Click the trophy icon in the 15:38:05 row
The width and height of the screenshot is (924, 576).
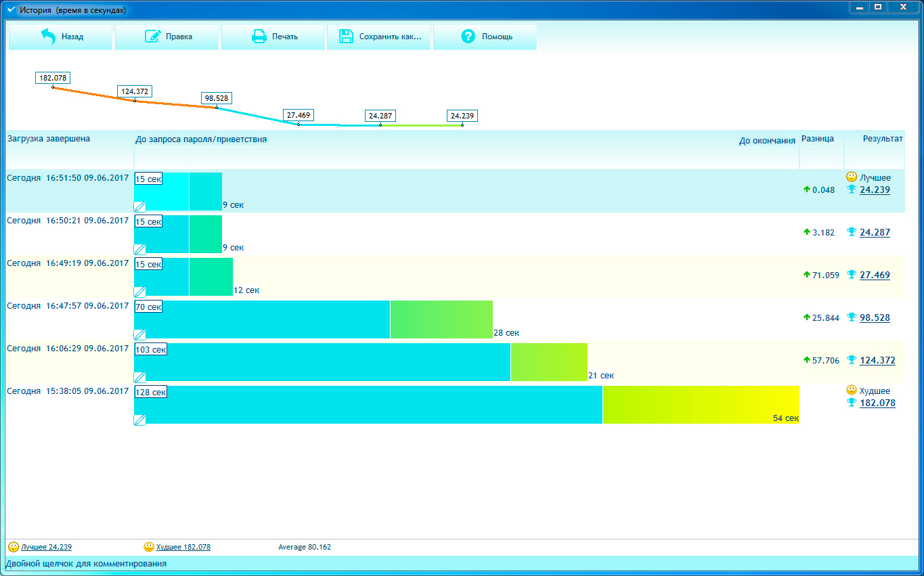point(852,403)
